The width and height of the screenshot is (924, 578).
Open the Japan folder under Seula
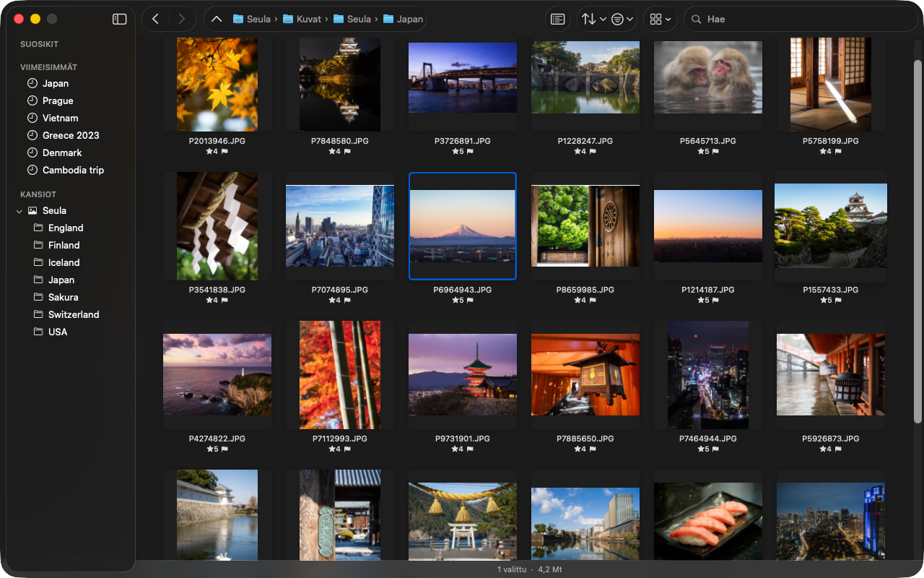(61, 280)
